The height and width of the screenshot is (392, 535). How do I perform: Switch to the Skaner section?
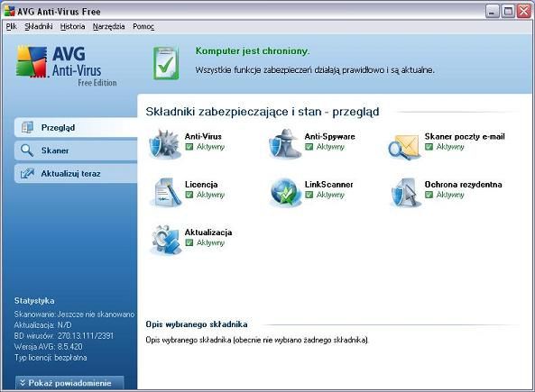pos(76,150)
